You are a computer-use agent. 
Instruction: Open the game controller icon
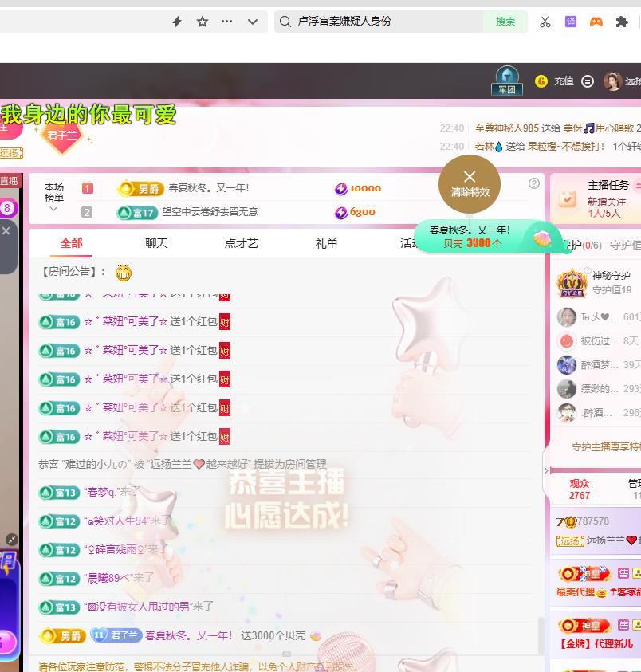point(596,22)
